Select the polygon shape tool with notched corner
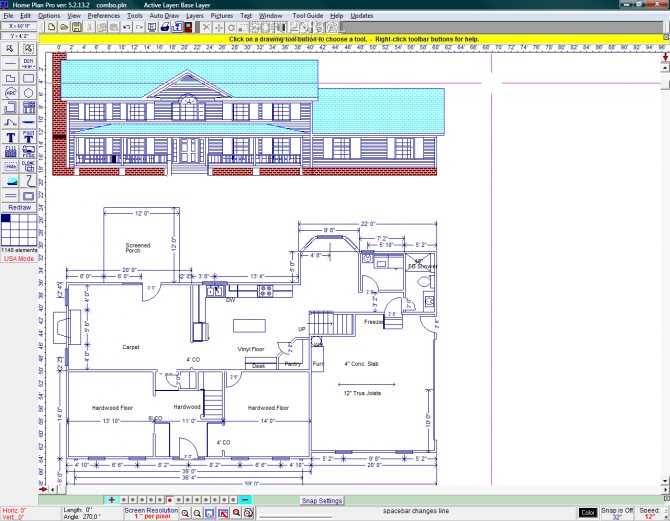 click(10, 78)
